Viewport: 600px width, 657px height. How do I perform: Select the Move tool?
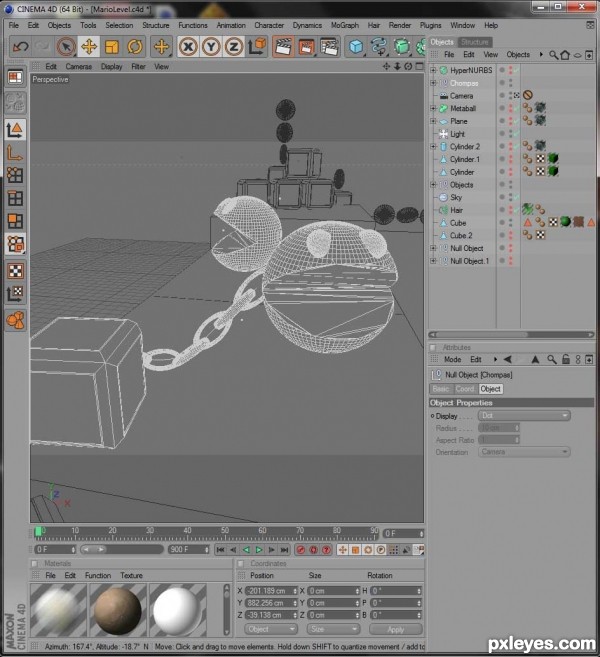[89, 47]
